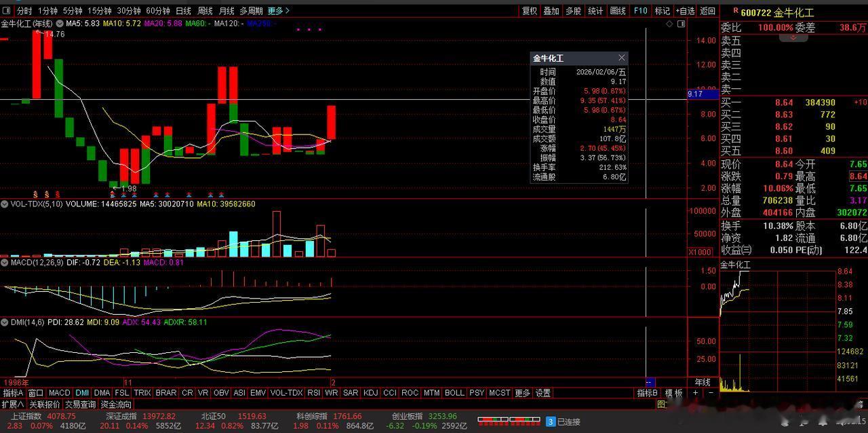868x433 pixels.
Task: Open F10 company information
Action: click(640, 11)
